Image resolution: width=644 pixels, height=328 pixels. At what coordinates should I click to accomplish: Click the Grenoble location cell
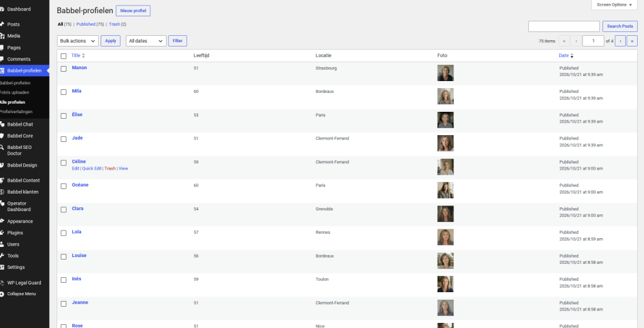(324, 209)
